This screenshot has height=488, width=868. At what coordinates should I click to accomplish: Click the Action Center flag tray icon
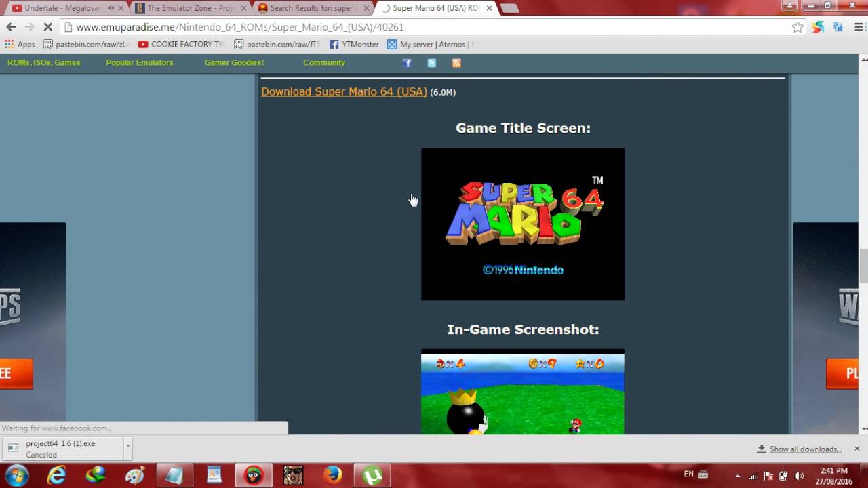pos(768,475)
